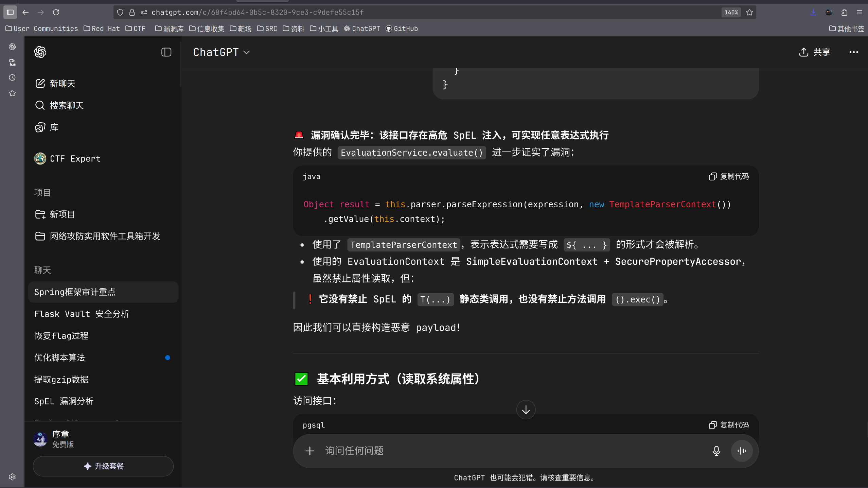Click the 搜索聊天 magnifier icon
The width and height of the screenshot is (868, 488).
[40, 105]
